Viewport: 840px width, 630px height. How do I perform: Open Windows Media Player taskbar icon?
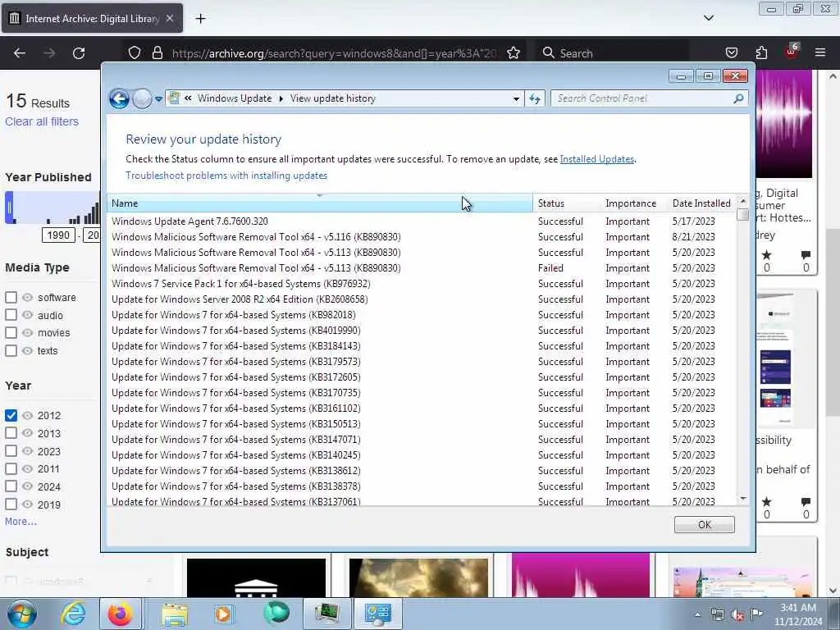pyautogui.click(x=223, y=614)
